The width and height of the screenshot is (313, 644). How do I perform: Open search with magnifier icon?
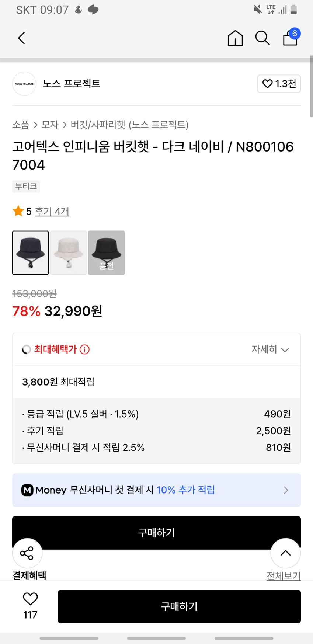click(262, 38)
